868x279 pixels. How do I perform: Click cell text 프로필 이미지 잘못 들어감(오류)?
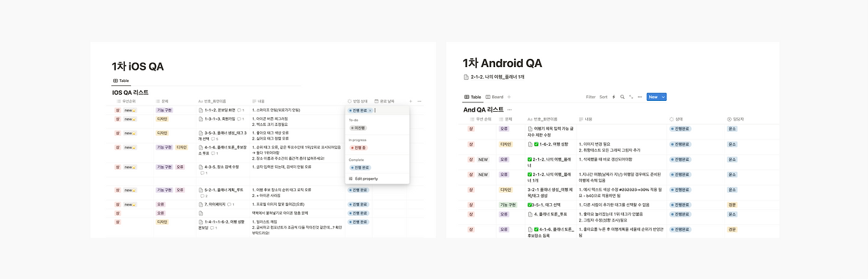278,204
